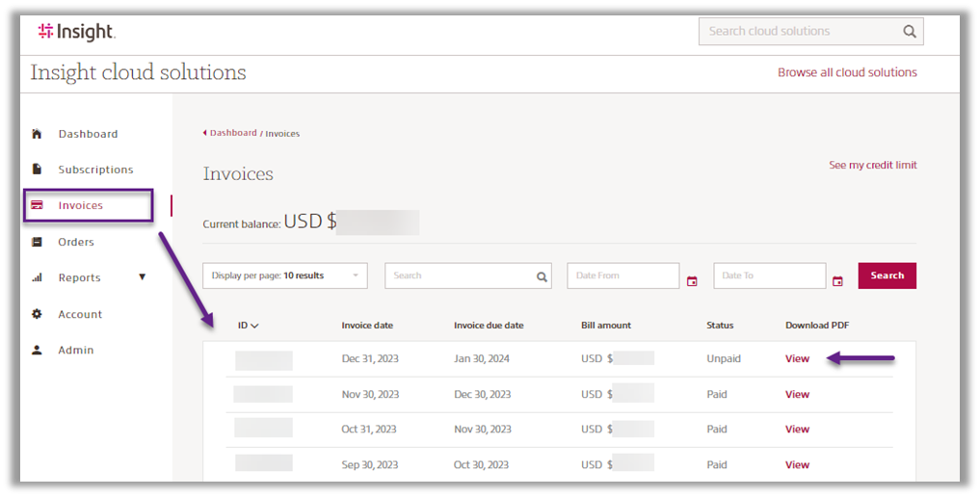Open the Display per page dropdown
This screenshot has width=980, height=497.
click(x=285, y=275)
